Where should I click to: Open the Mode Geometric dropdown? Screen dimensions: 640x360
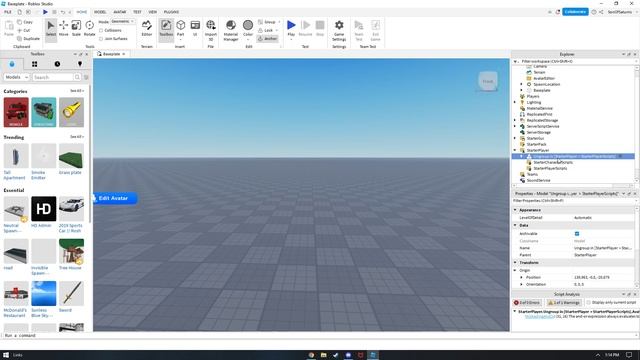(x=122, y=21)
